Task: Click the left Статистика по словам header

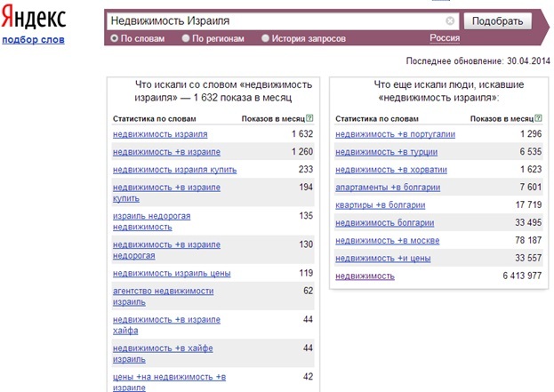Action: click(x=154, y=119)
